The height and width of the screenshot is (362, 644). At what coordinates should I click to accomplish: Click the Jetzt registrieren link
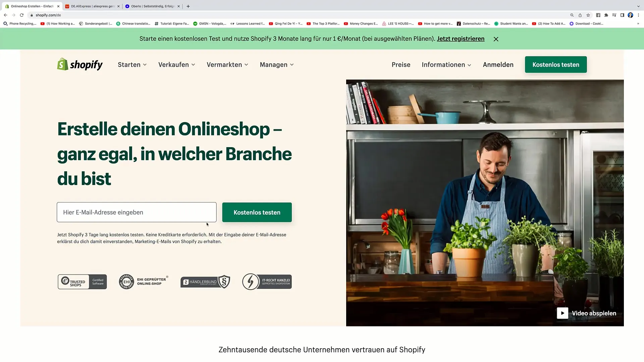461,39
